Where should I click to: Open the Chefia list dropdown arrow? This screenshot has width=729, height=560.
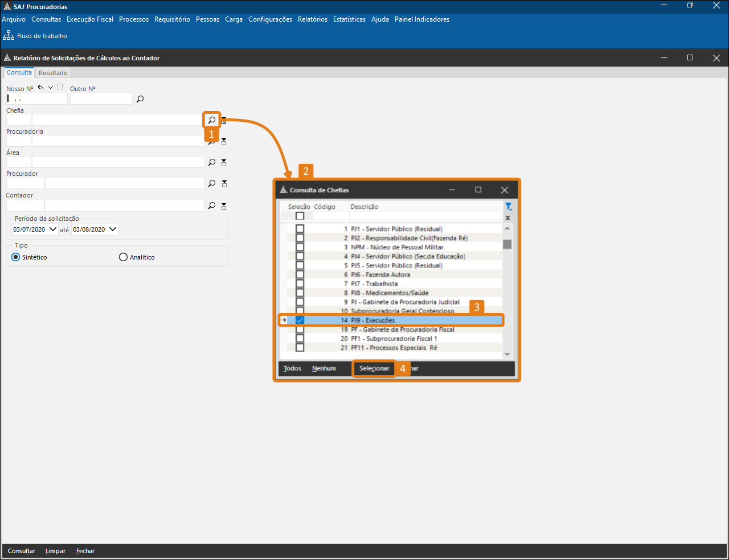224,120
